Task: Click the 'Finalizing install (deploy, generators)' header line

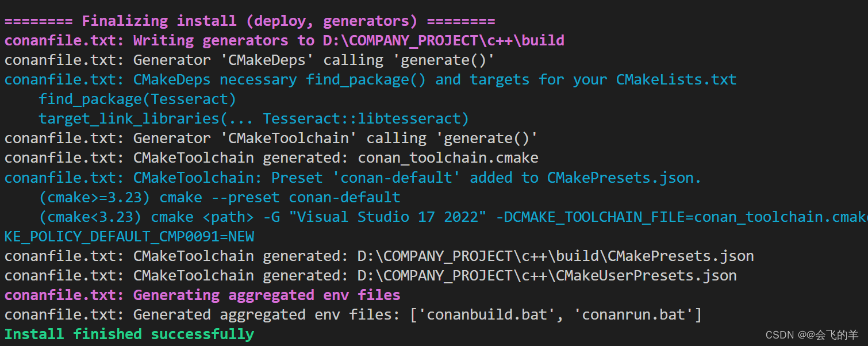Action: pos(249,21)
